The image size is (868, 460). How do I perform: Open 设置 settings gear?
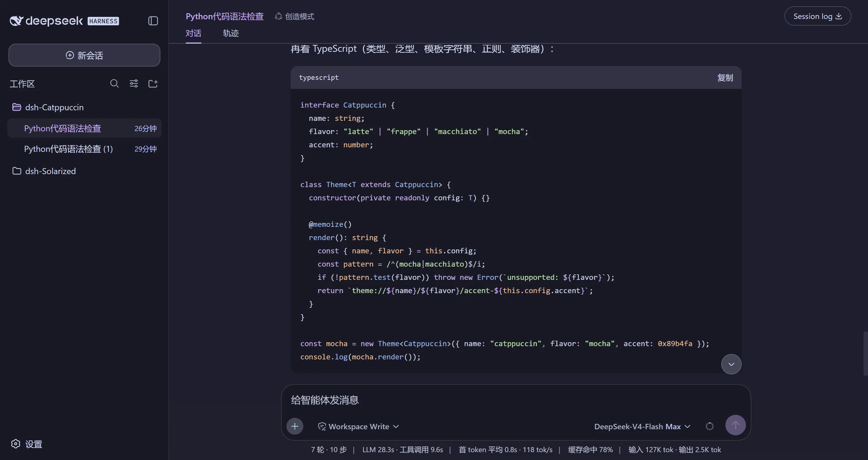coord(27,444)
